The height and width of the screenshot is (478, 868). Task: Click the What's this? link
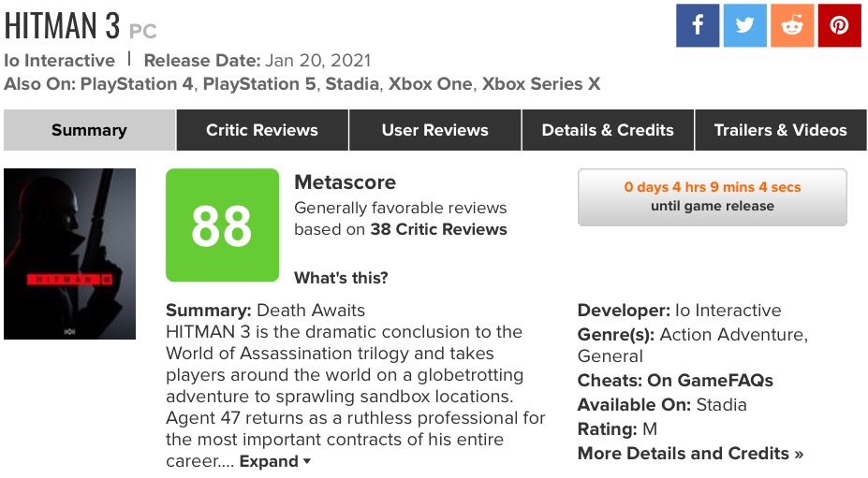341,278
